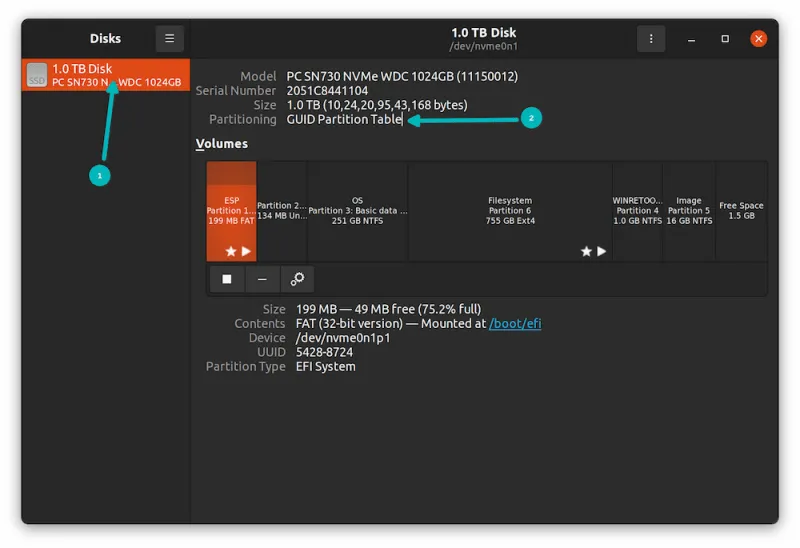Open the Disks application hamburger menu
The height and width of the screenshot is (548, 800).
pos(169,39)
